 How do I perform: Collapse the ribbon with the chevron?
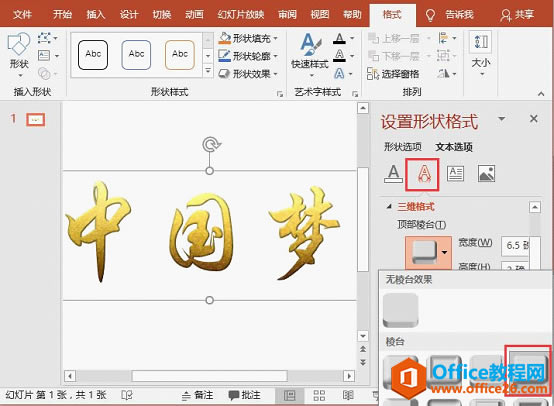[x=541, y=94]
